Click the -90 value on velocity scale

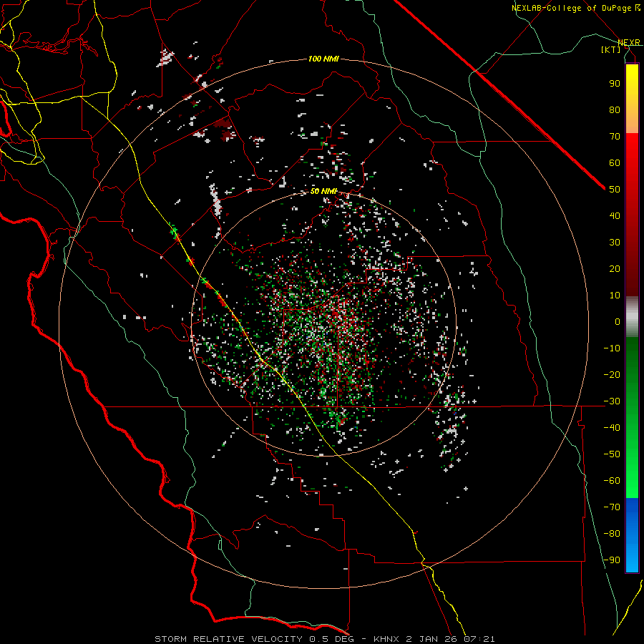[x=612, y=560]
